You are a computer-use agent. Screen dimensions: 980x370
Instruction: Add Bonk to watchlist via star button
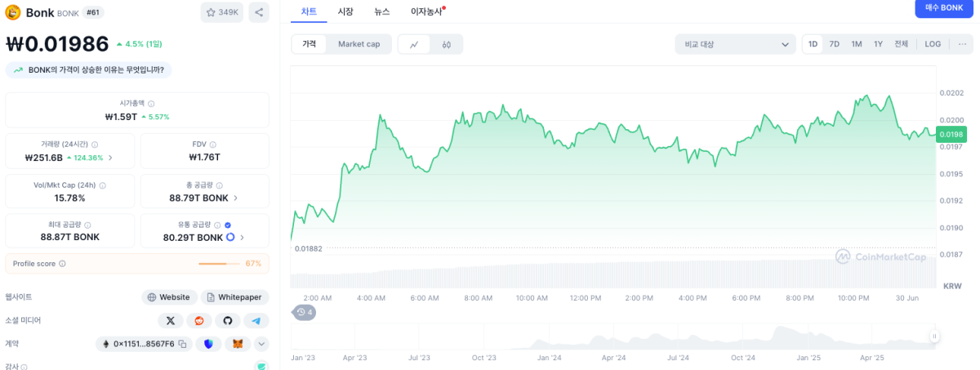click(222, 12)
